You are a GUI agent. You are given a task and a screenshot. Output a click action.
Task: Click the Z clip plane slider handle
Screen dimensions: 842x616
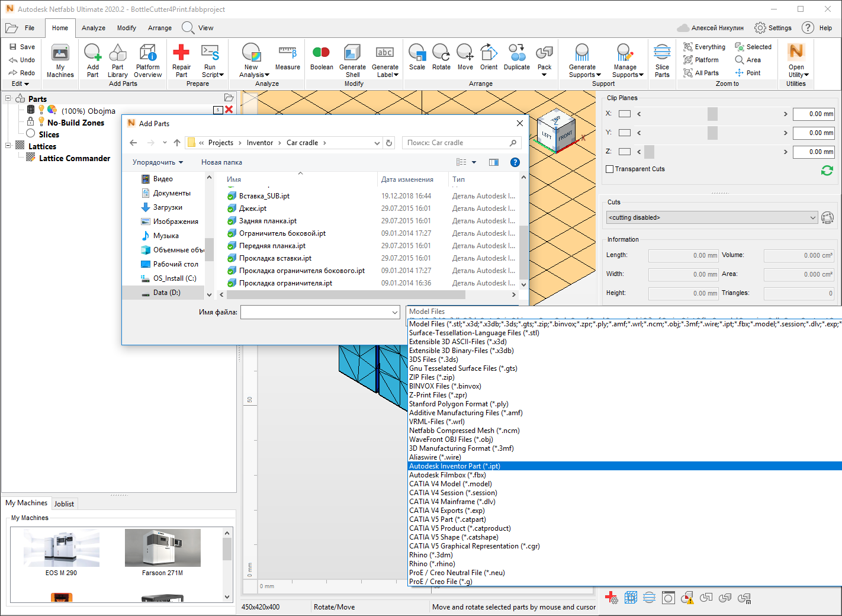[649, 152]
